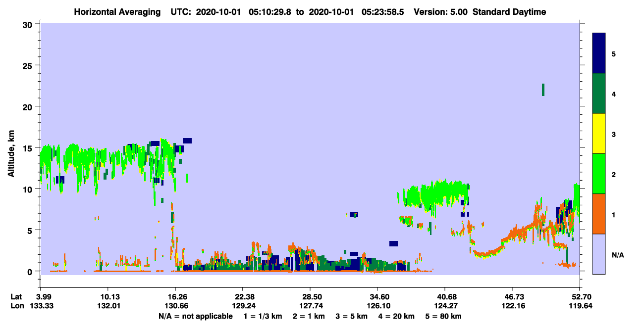Click latitude value 16.26
Image resolution: width=644 pixels, height=330 pixels.
pos(175,297)
